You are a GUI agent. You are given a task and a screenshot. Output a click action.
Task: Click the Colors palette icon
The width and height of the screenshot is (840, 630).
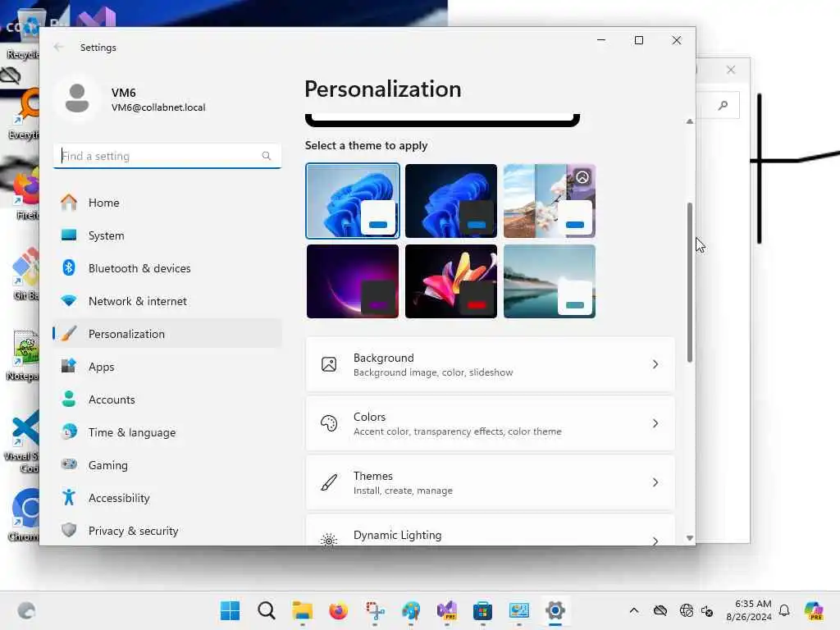click(x=329, y=423)
